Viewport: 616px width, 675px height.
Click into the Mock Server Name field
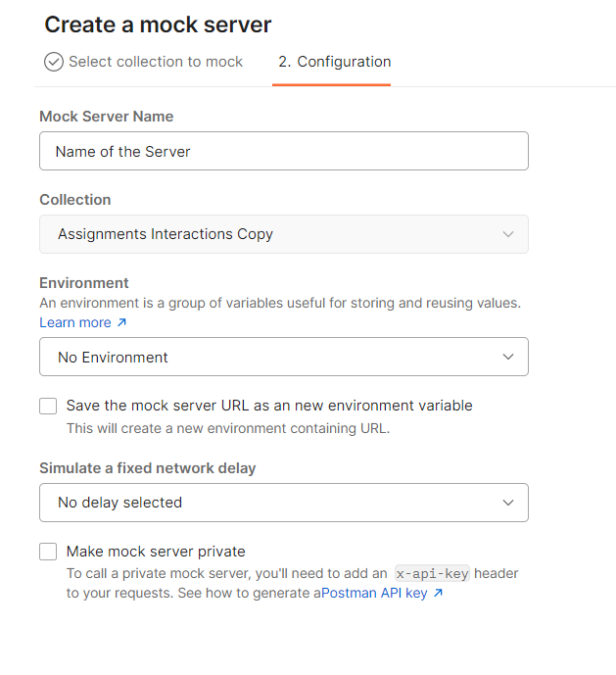point(283,152)
